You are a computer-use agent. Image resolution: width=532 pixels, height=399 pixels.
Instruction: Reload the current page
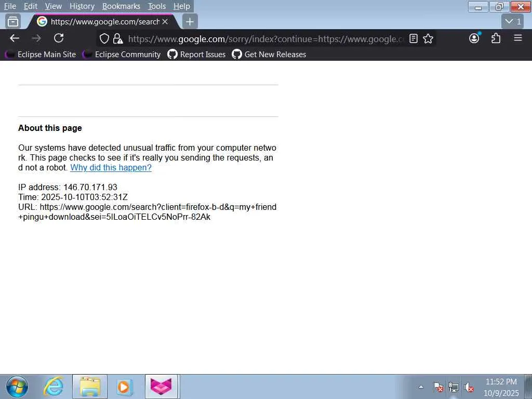coord(59,38)
